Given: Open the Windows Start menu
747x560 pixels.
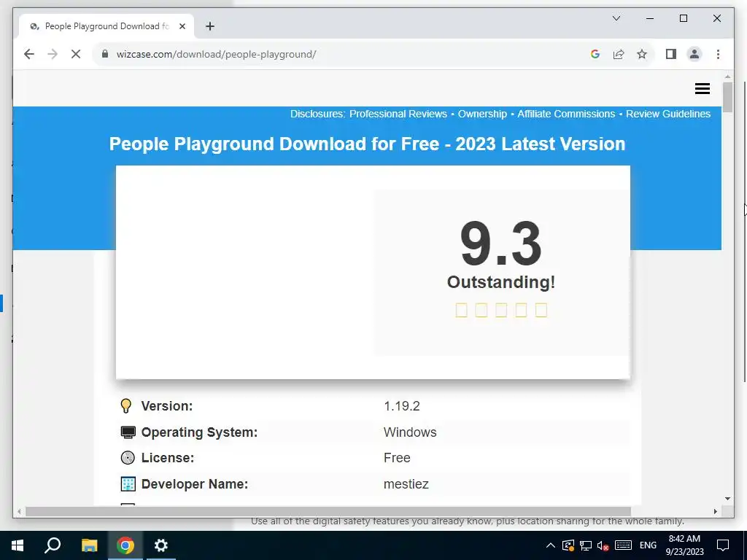Looking at the screenshot, I should point(18,545).
